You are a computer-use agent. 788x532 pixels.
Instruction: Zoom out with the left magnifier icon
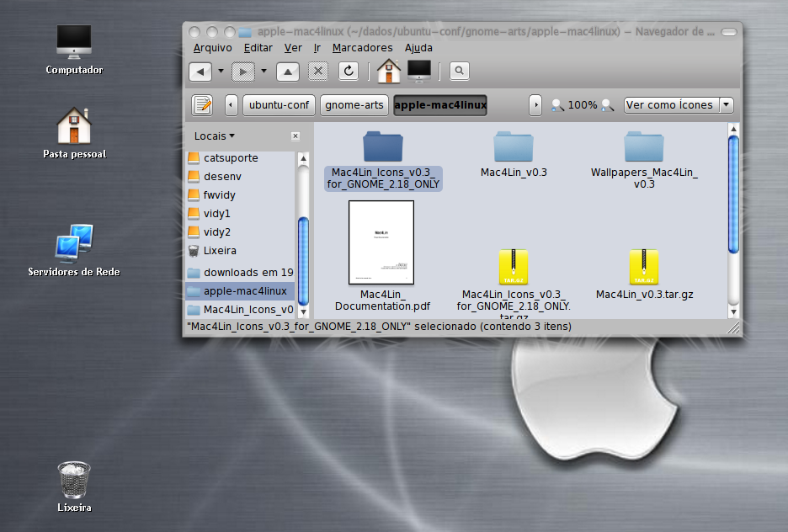(557, 105)
